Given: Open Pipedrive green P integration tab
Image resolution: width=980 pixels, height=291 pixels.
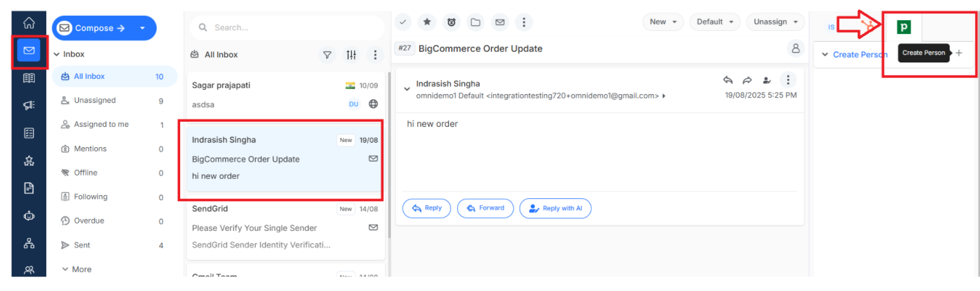Looking at the screenshot, I should click(904, 27).
